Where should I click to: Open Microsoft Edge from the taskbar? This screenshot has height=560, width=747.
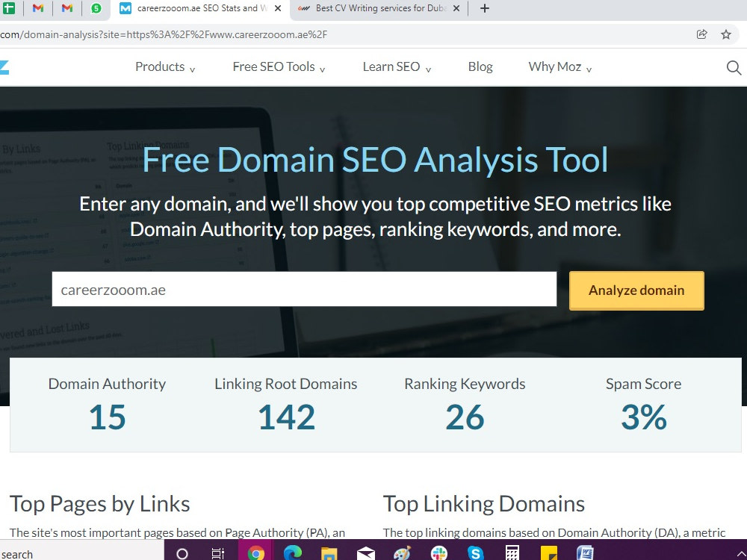(293, 553)
